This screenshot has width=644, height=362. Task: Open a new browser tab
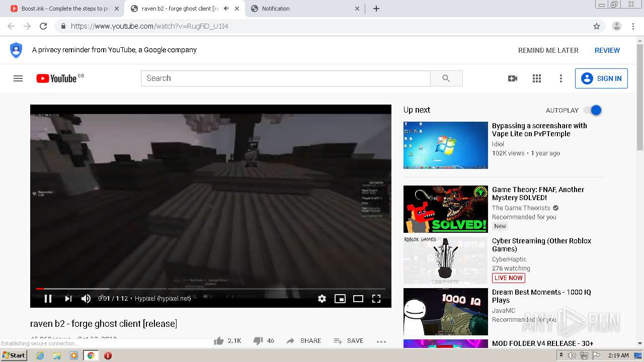pos(376,9)
